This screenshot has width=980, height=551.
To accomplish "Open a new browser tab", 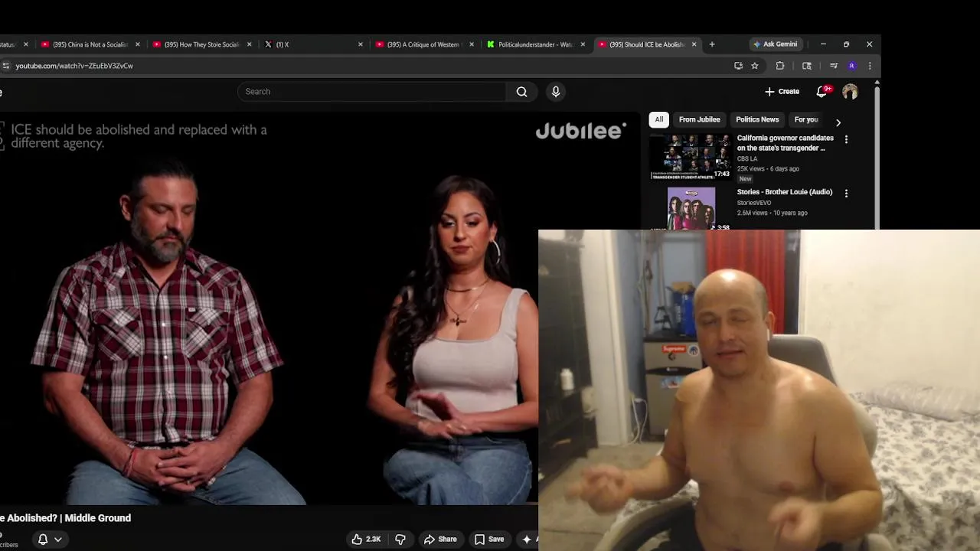I will tap(712, 44).
